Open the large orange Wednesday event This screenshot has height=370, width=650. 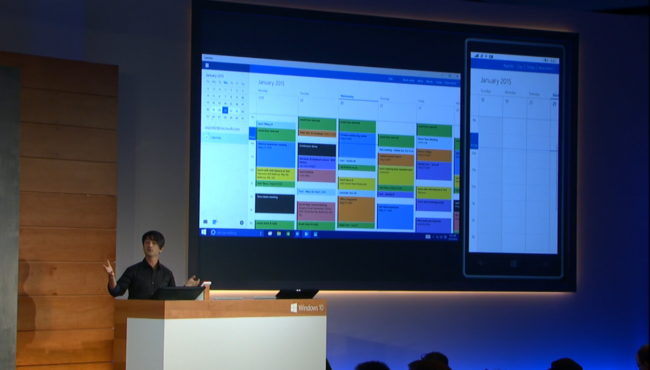click(x=356, y=209)
